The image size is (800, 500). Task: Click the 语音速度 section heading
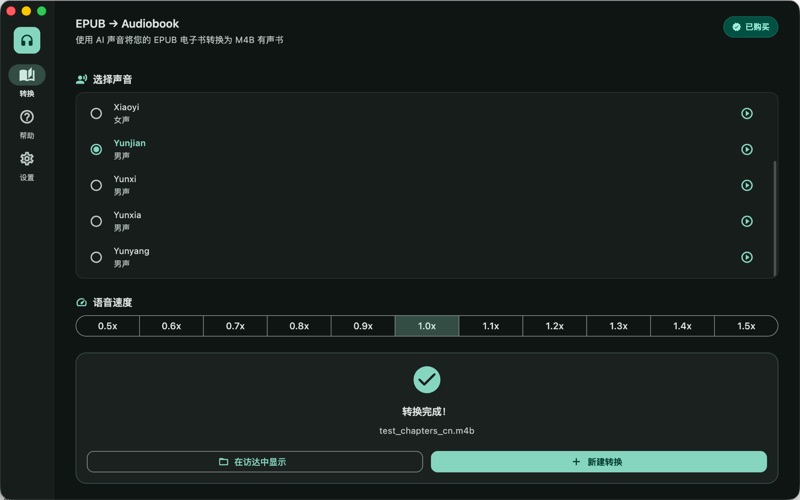point(112,303)
